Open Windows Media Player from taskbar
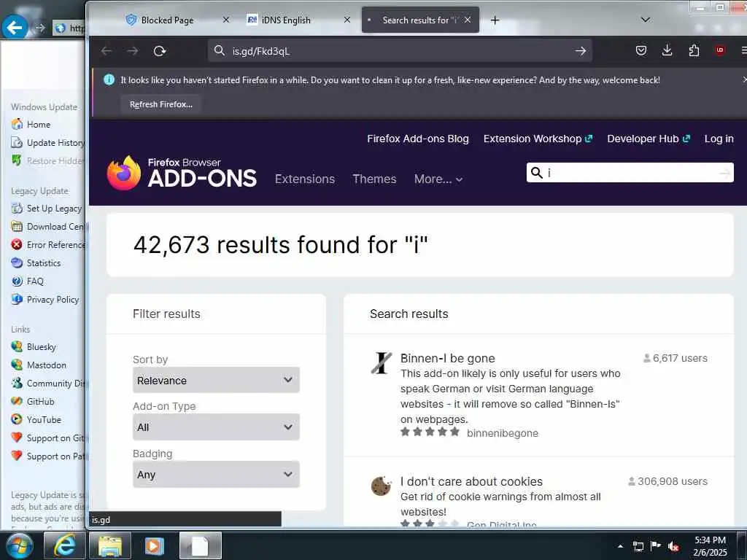Viewport: 747px width, 560px height. 155,545
